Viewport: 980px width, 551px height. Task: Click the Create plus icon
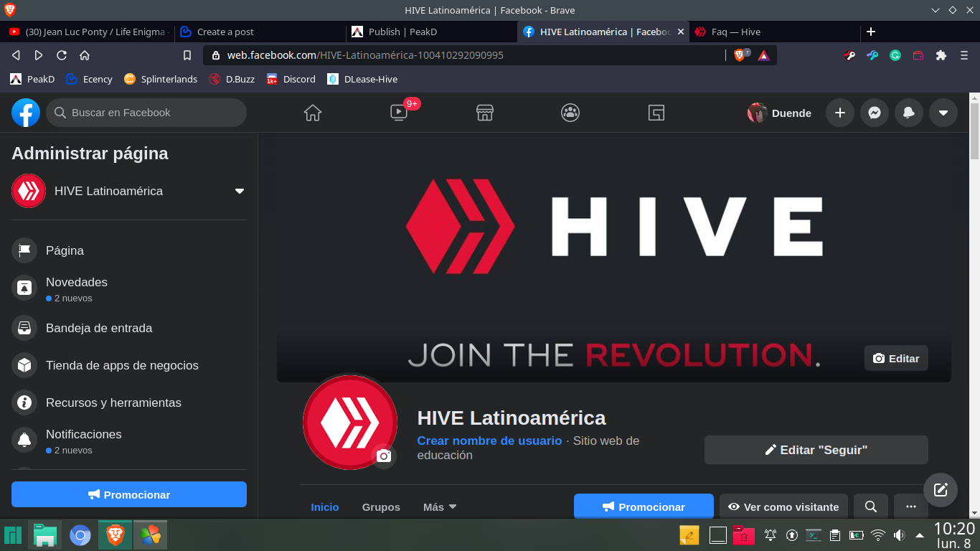click(x=839, y=113)
